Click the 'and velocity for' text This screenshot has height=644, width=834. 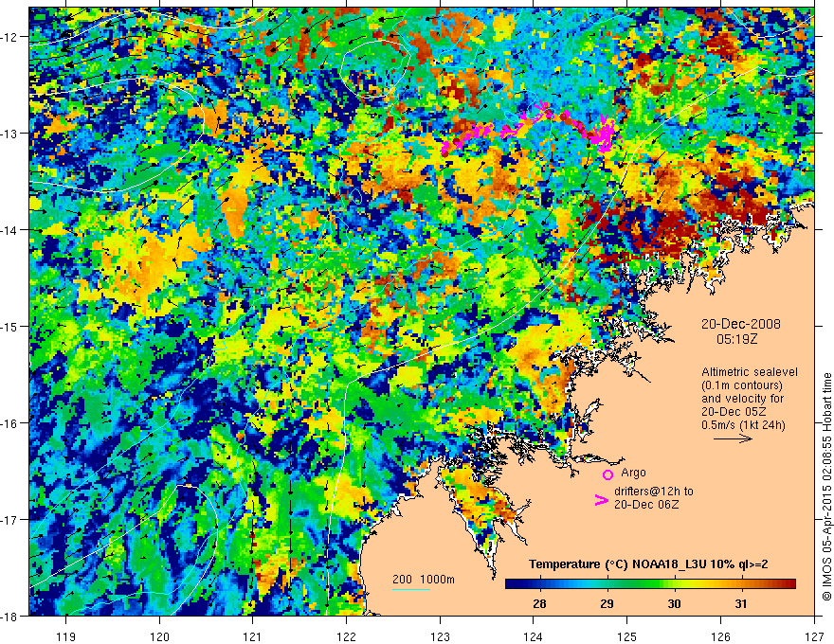tap(742, 399)
